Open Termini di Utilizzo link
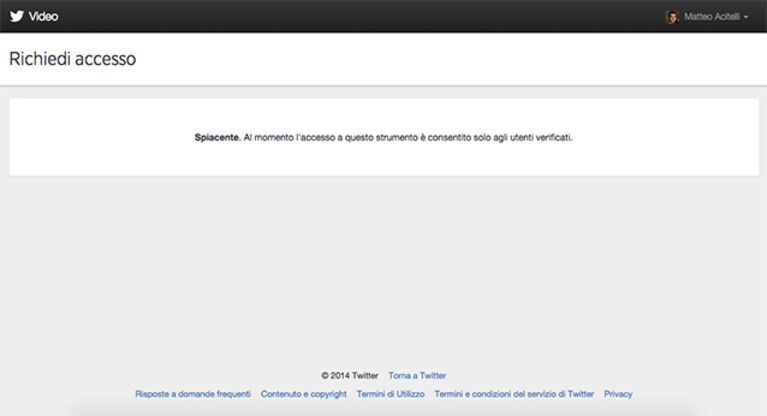The image size is (767, 416). [x=390, y=394]
